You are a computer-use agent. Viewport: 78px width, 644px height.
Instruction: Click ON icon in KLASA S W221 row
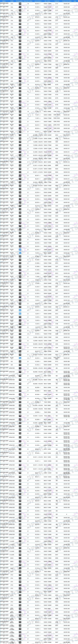pos(20,355)
